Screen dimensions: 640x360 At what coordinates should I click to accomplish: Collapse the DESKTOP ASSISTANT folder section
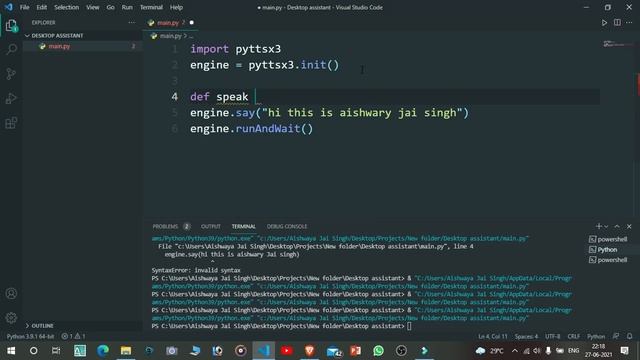(x=82, y=36)
